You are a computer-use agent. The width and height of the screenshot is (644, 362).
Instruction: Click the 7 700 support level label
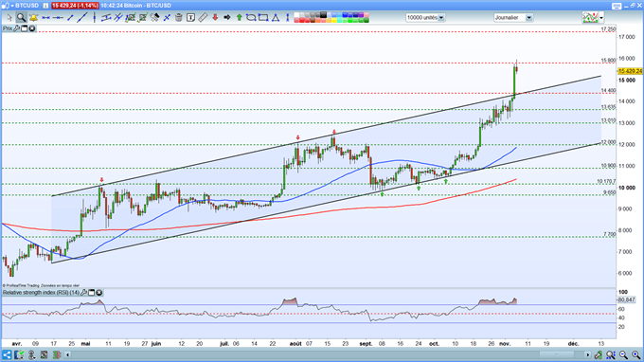point(610,234)
